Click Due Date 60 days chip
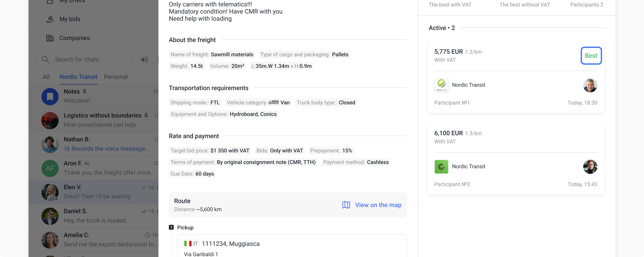This screenshot has height=257, width=644. pos(192,174)
